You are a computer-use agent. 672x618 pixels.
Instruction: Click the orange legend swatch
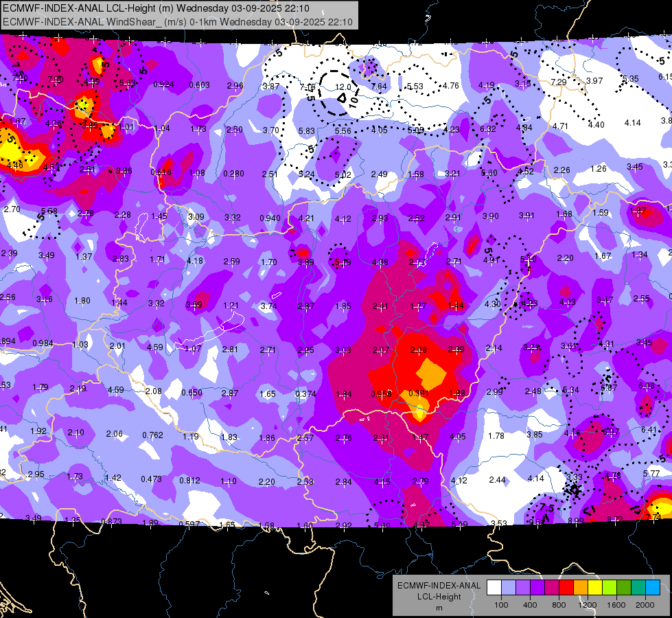(581, 588)
